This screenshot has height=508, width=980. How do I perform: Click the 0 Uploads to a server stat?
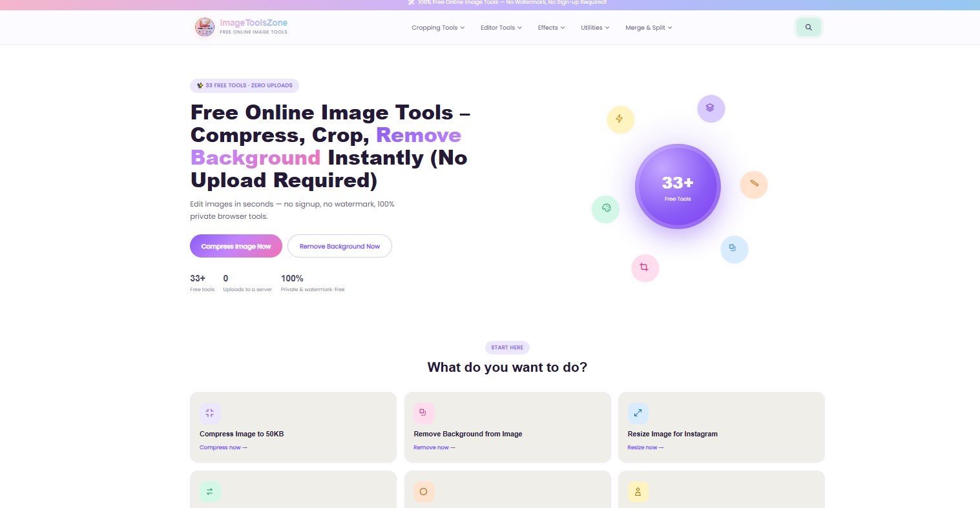(247, 283)
